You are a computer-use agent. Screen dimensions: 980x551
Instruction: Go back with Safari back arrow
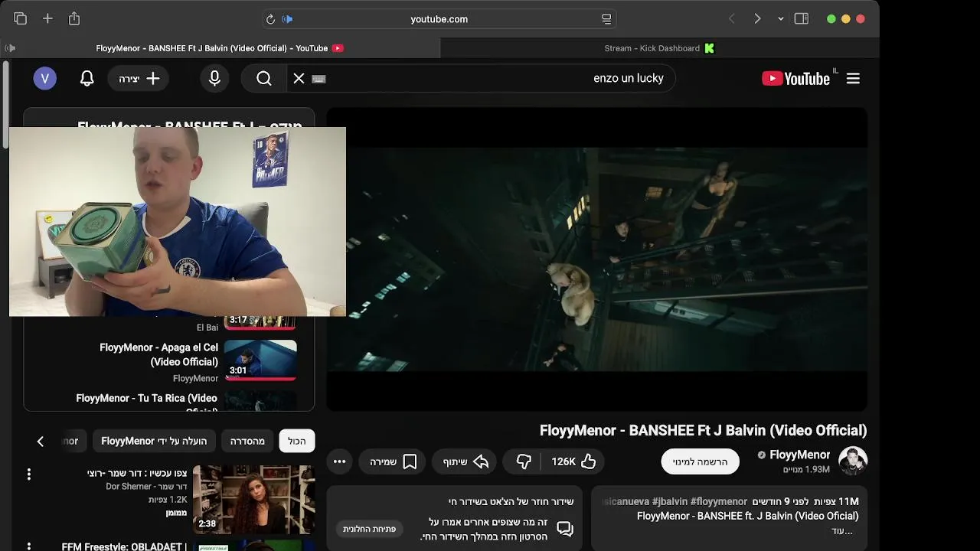731,18
